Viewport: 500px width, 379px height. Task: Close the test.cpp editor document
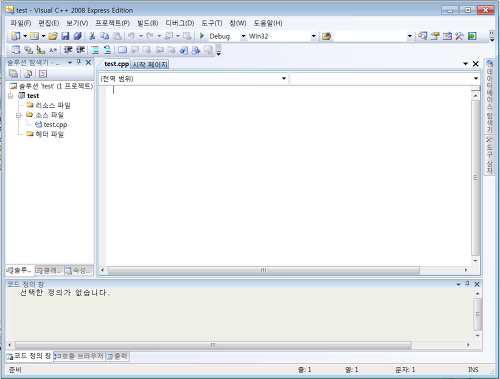(475, 64)
